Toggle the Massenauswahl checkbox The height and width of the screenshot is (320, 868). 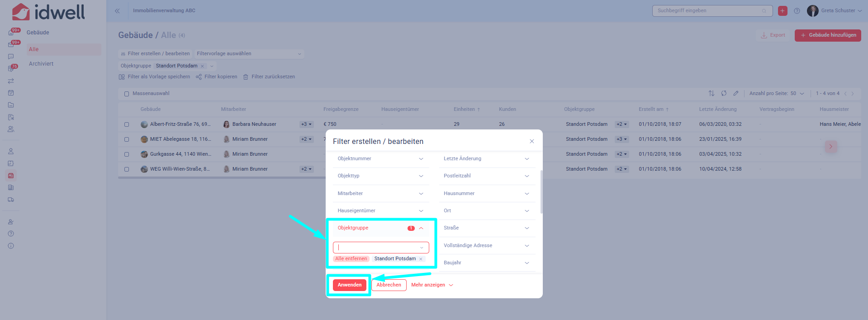127,94
